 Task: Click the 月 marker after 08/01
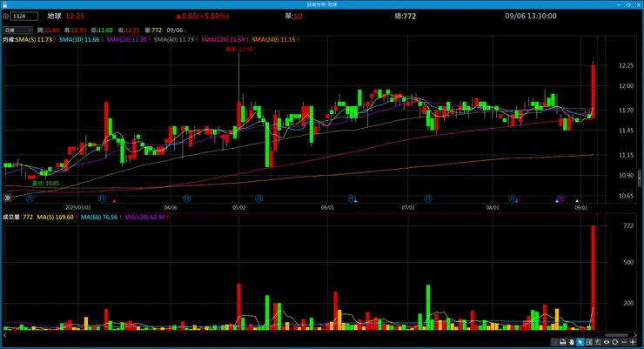513,198
